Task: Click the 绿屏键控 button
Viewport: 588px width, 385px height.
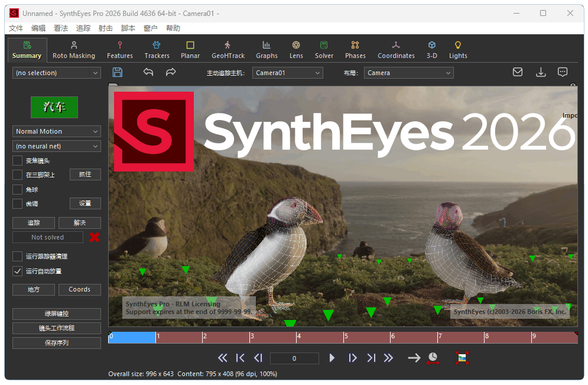Action: click(57, 313)
